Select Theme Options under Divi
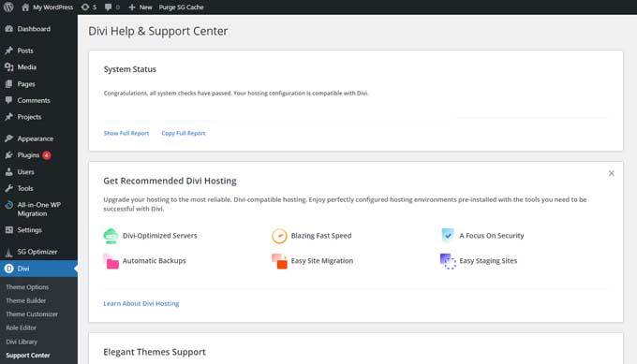This screenshot has height=364, width=637. (27, 287)
